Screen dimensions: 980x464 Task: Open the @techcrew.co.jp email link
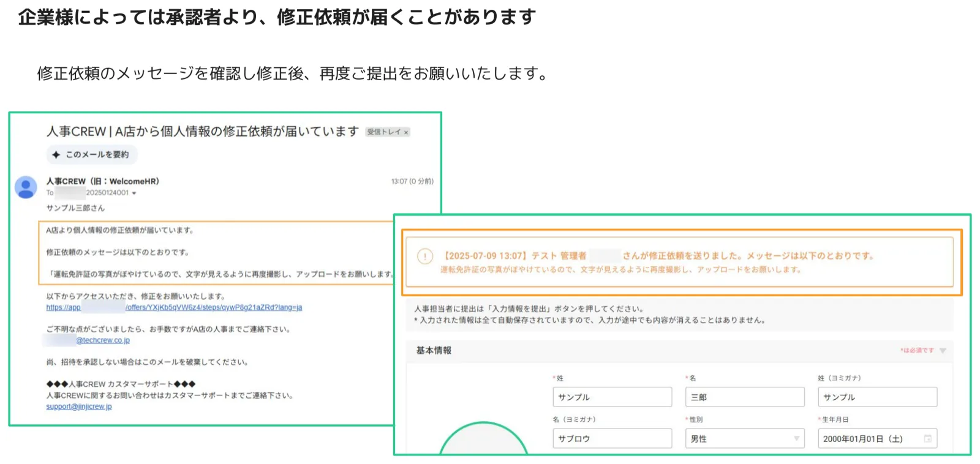coord(103,340)
